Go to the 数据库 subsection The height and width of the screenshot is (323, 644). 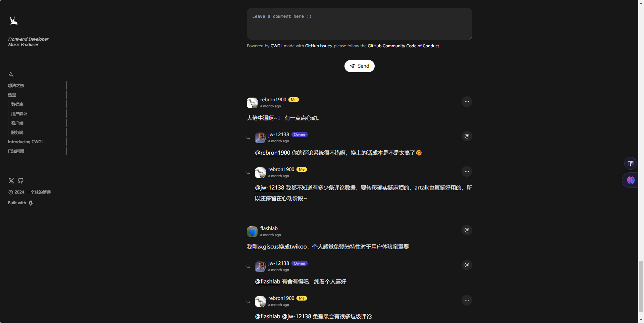[17, 104]
